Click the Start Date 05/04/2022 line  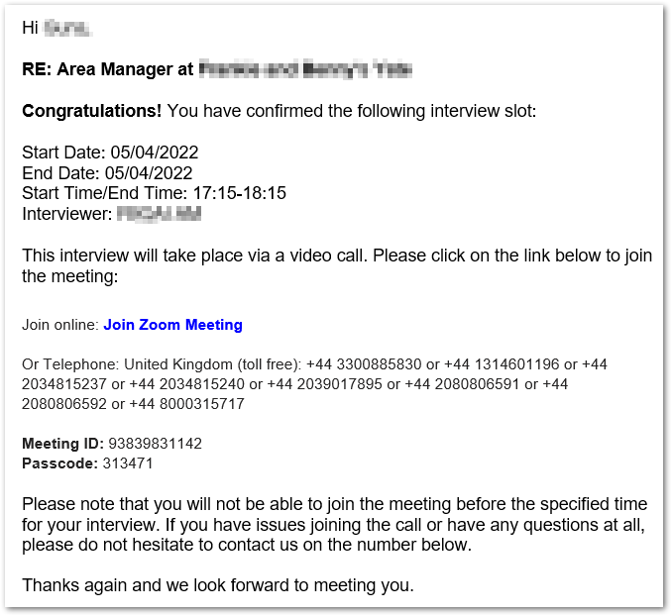click(x=110, y=153)
